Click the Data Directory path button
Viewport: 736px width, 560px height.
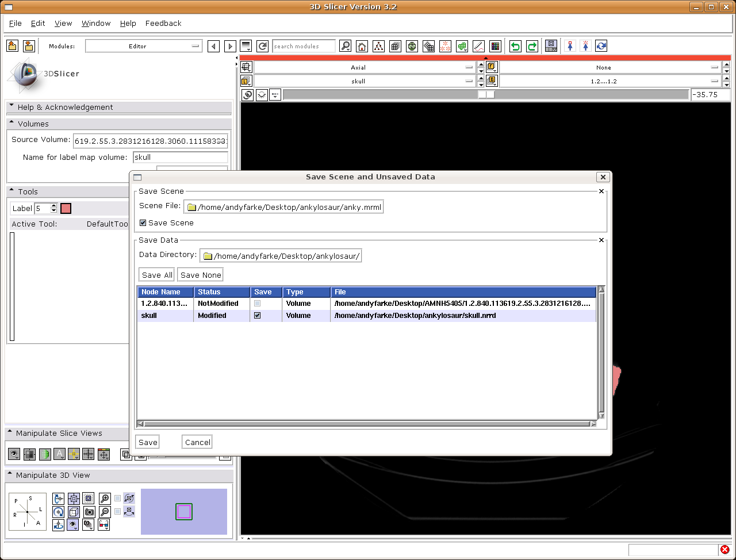click(x=281, y=256)
